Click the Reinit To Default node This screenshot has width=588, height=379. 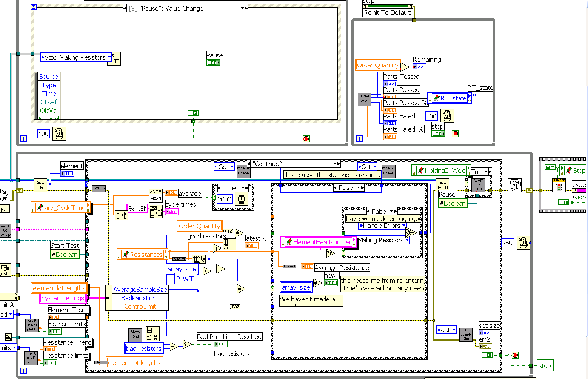coord(387,13)
